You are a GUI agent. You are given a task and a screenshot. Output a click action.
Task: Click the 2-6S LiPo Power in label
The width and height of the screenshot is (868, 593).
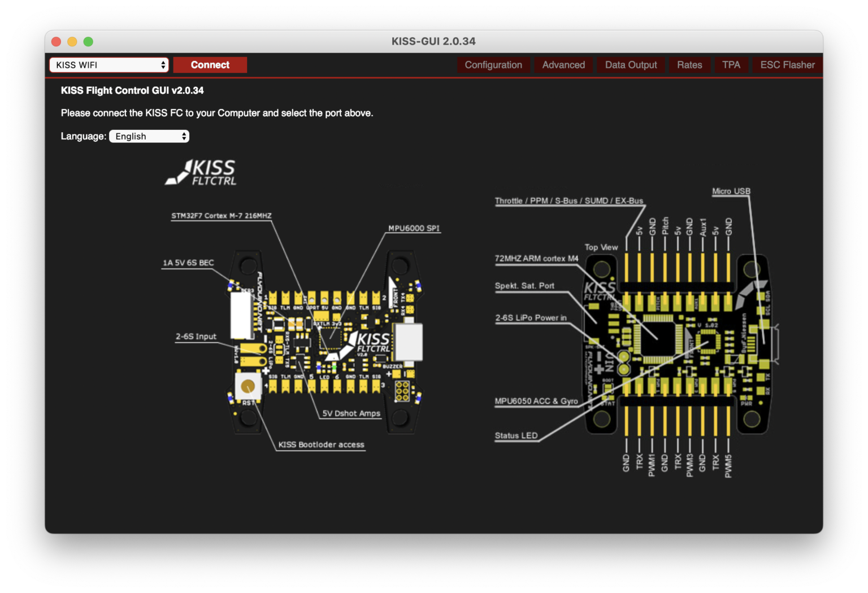tap(531, 318)
